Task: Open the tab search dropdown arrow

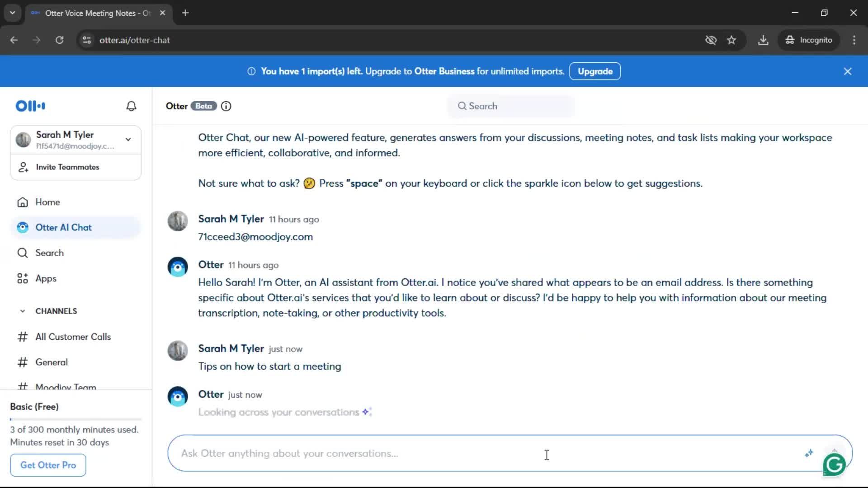Action: [13, 13]
